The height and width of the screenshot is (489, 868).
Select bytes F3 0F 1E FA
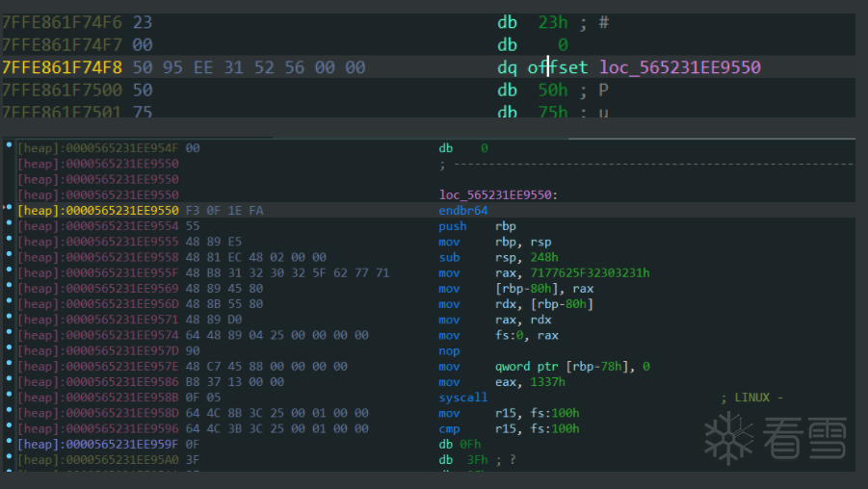[224, 210]
